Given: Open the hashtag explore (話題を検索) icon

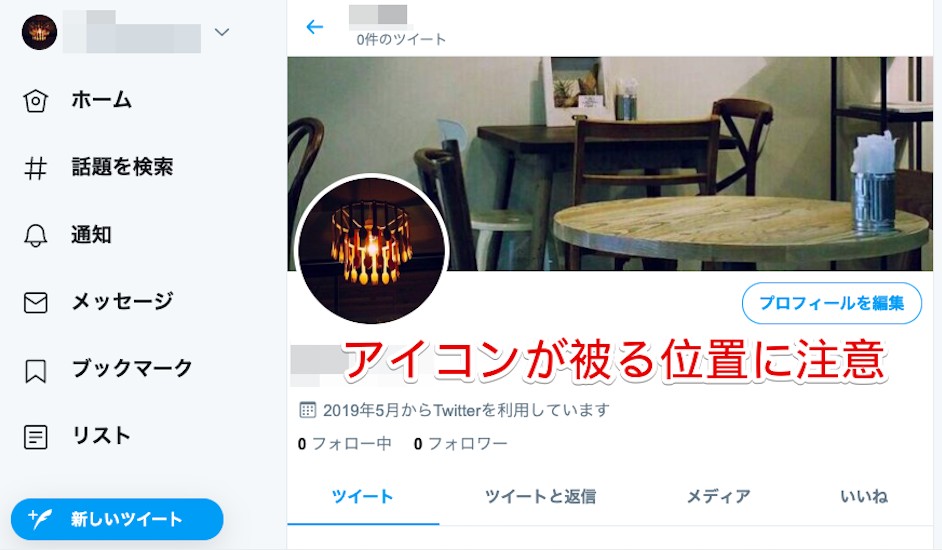Looking at the screenshot, I should [x=35, y=168].
